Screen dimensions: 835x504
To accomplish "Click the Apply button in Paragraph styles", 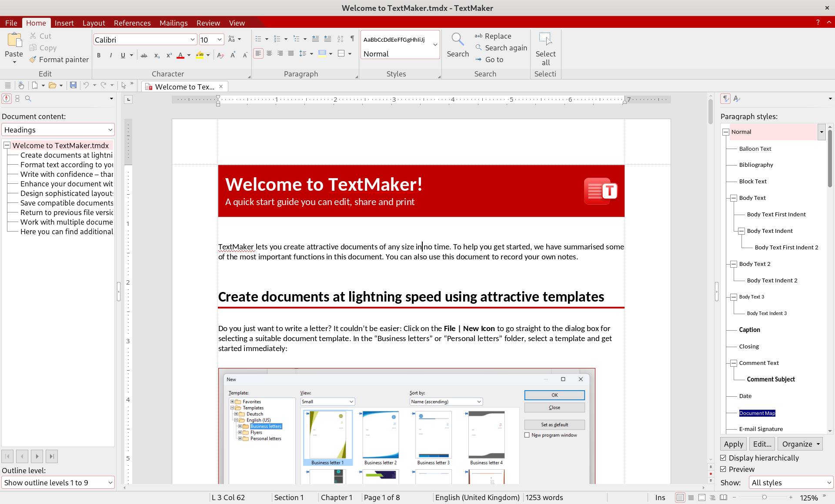I will [x=733, y=443].
